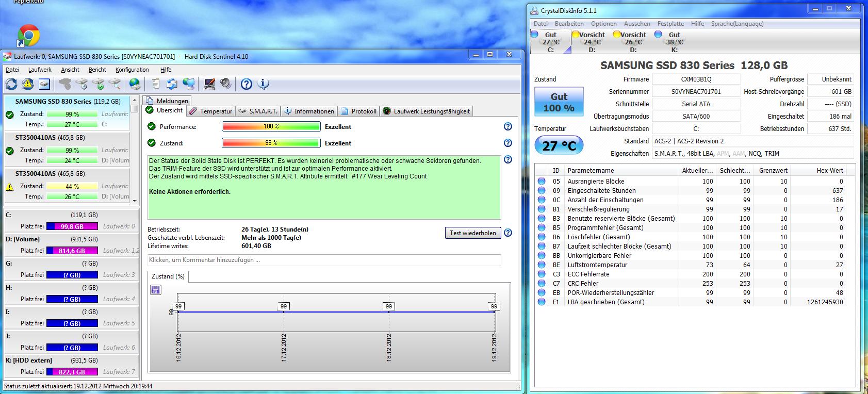Click disk list scrollbar down arrow
The image size is (868, 394).
(135, 201)
